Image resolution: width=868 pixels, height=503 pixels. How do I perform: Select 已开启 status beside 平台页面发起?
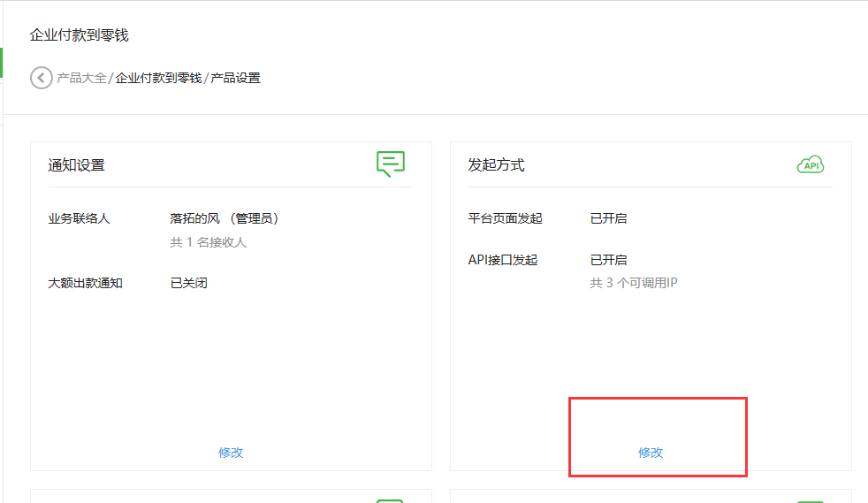point(608,218)
